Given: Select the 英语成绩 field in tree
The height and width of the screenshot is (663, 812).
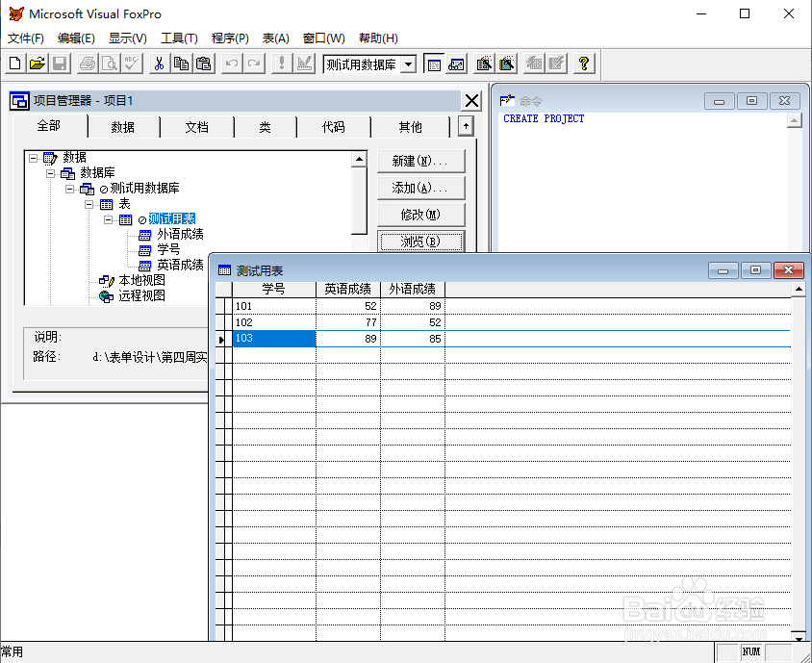Looking at the screenshot, I should pos(180,266).
